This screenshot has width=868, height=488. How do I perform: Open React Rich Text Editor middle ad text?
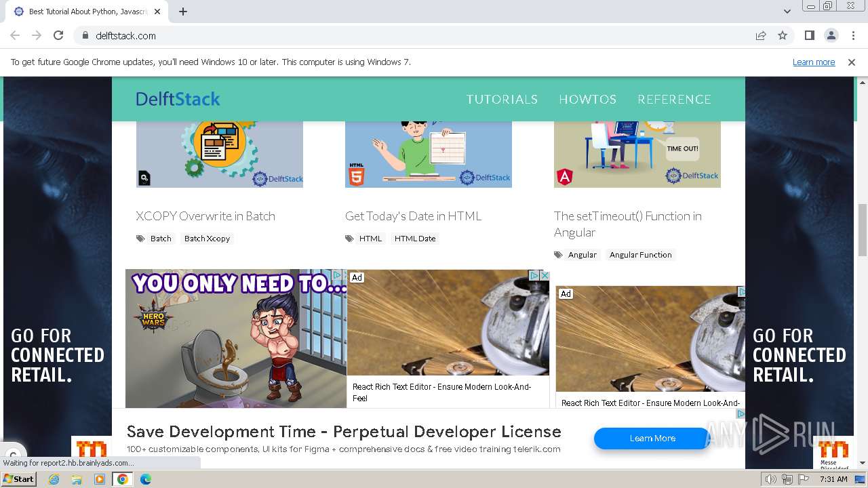pyautogui.click(x=441, y=392)
